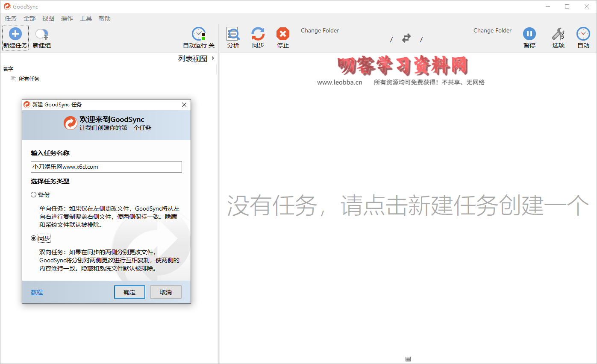Click the 确定 button
Viewport: 597px width, 364px height.
click(129, 292)
